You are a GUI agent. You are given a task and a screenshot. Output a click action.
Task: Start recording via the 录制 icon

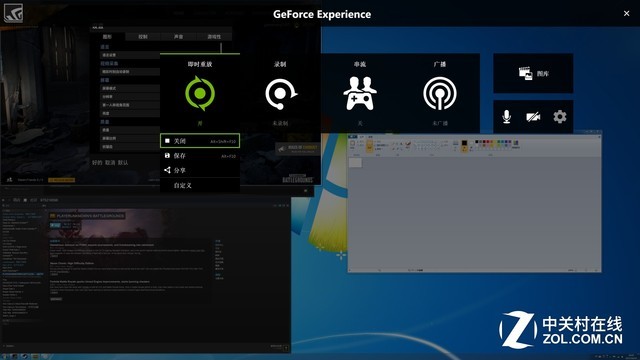click(280, 94)
